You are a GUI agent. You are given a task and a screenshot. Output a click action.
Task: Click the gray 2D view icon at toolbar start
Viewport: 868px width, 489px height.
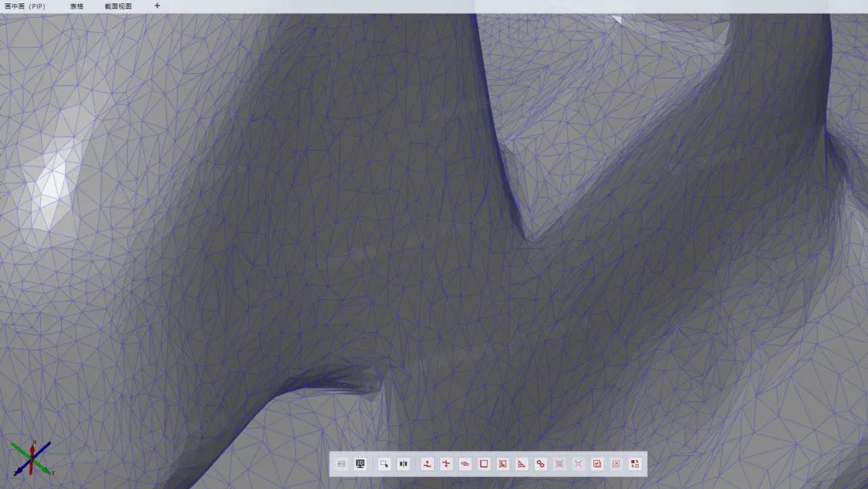(342, 464)
